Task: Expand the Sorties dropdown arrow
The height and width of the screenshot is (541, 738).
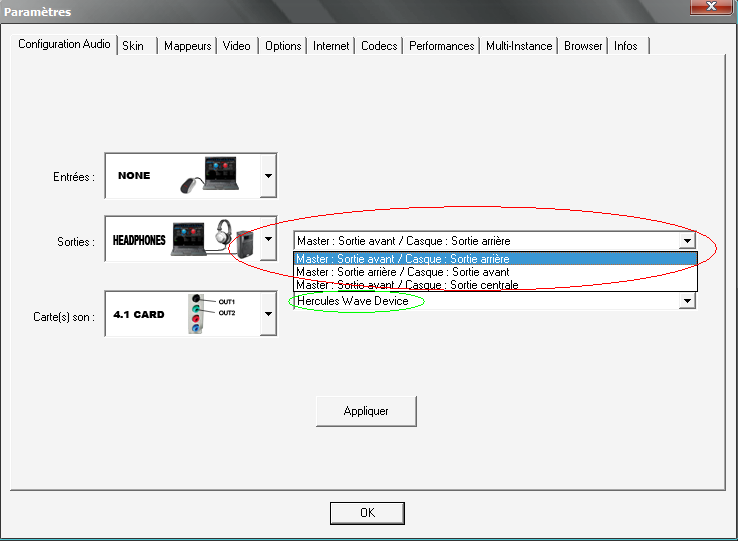Action: (x=267, y=240)
